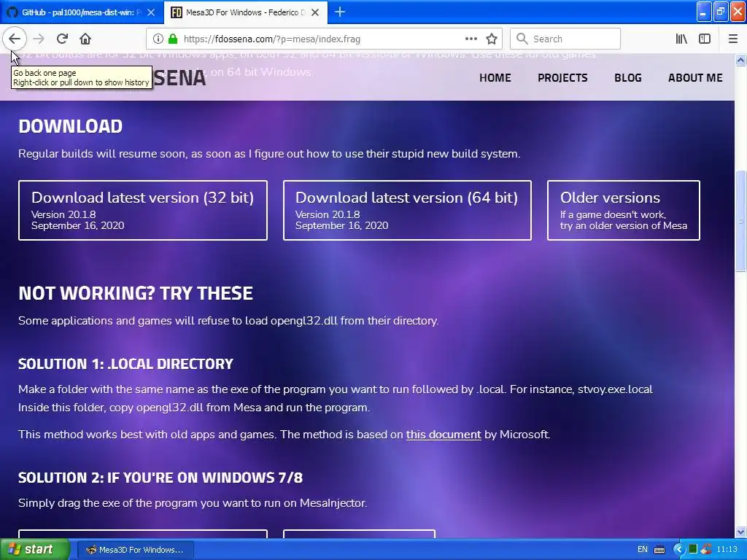
Task: Click scrollbar up arrow on the page
Action: [741, 60]
